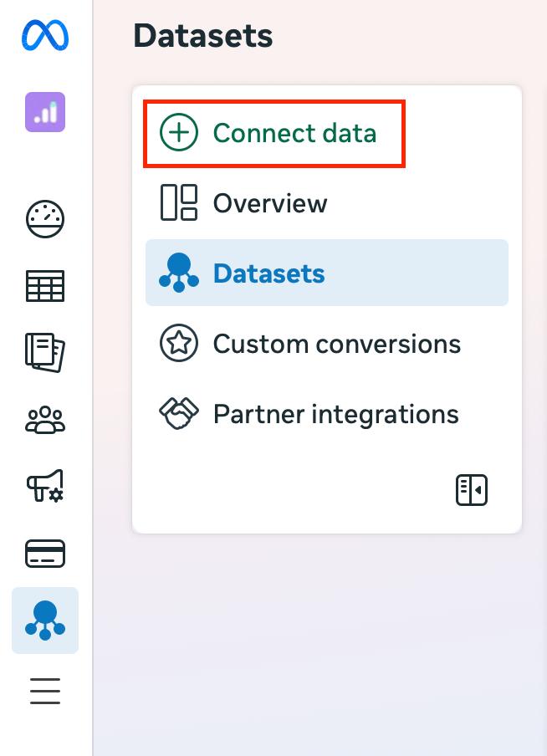The width and height of the screenshot is (547, 756).
Task: Open the ads reporting pages icon
Action: point(45,352)
